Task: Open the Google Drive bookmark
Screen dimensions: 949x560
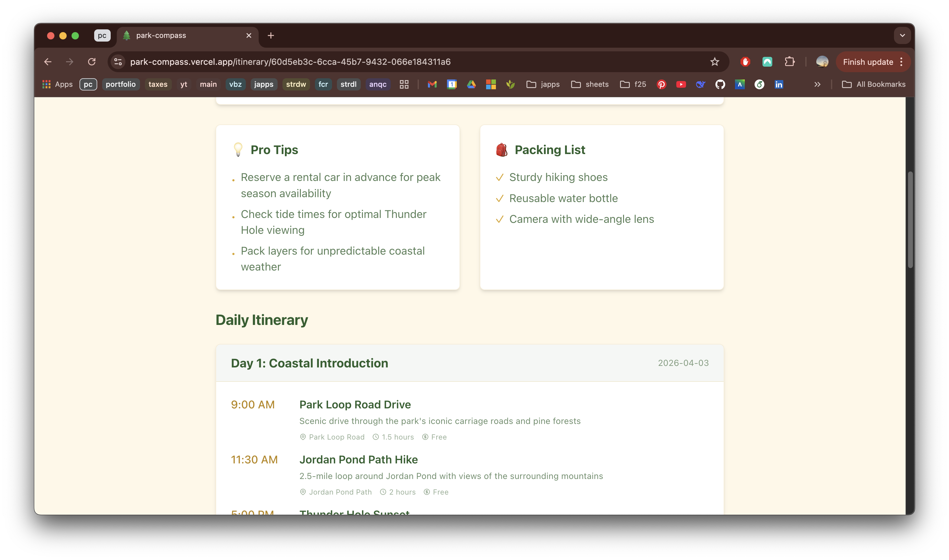Action: point(471,85)
